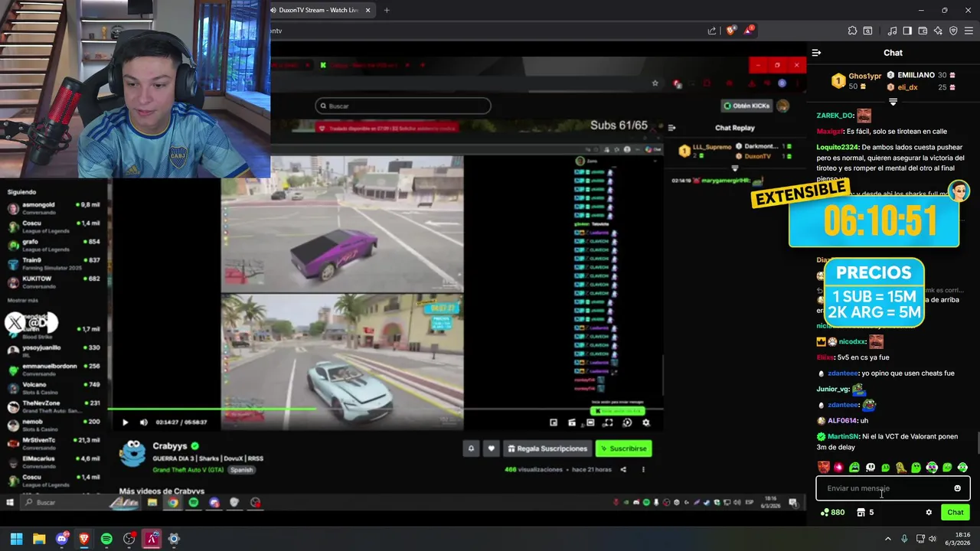
Task: Insert the skull emote
Action: pyautogui.click(x=870, y=468)
